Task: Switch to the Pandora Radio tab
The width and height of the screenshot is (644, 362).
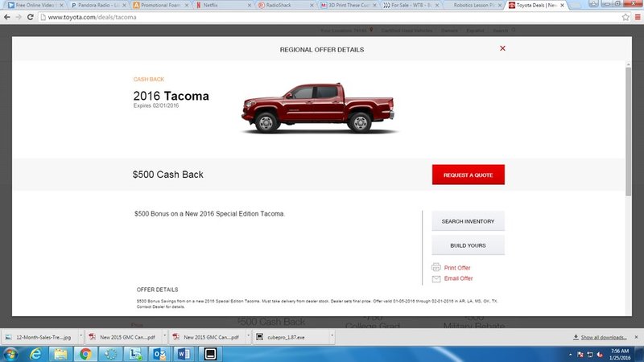Action: [x=97, y=6]
